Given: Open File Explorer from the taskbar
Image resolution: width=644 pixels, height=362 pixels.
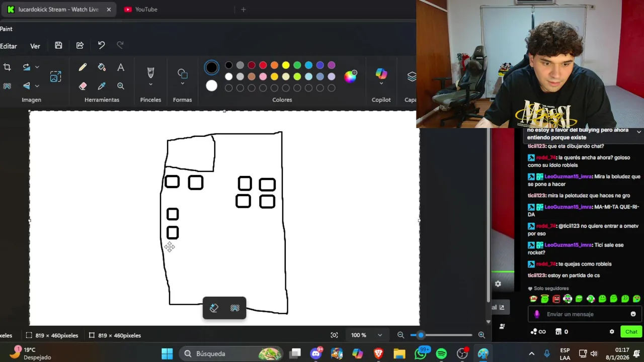Looking at the screenshot, I should (399, 353).
